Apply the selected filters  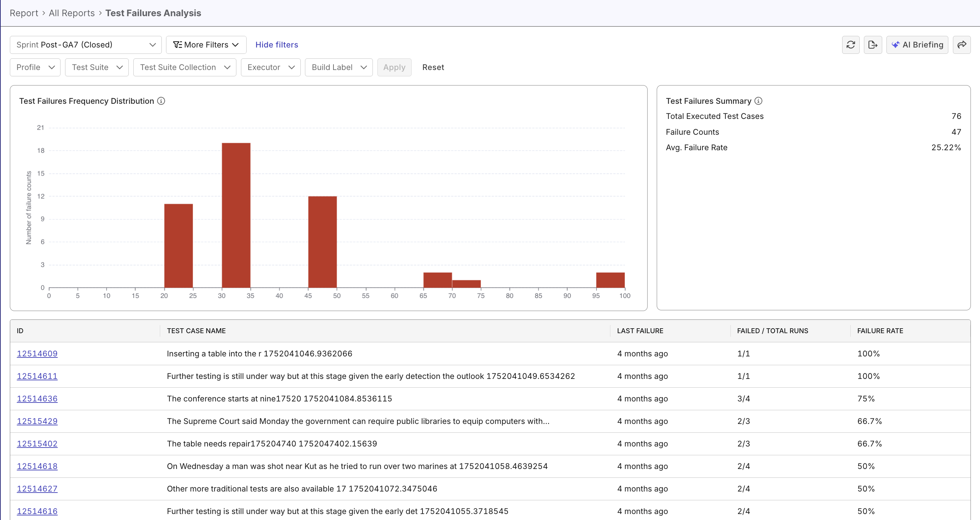pos(394,67)
